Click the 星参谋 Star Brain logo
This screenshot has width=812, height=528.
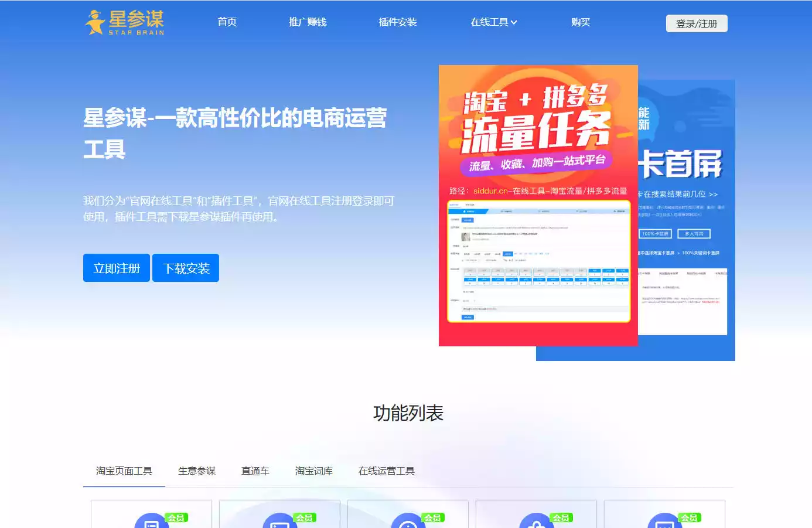tap(124, 22)
